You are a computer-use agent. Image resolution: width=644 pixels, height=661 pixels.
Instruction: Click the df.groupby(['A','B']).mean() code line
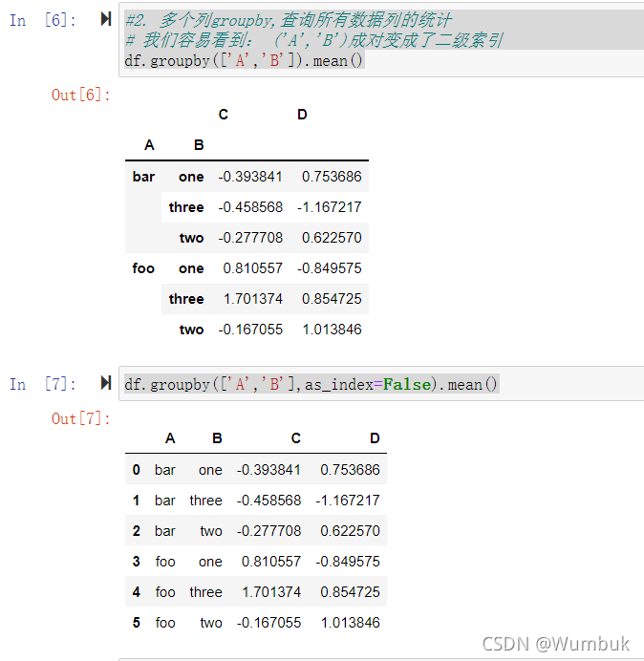pos(244,61)
